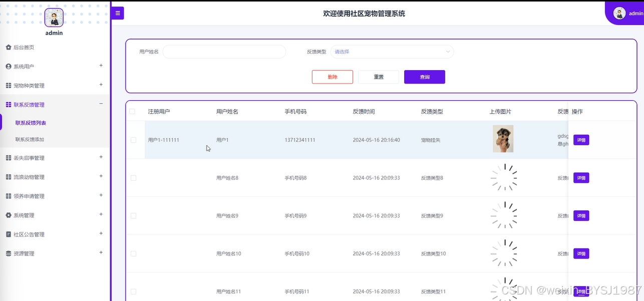644x301 pixels.
Task: Open the 系统用户 menu item
Action: click(x=54, y=66)
